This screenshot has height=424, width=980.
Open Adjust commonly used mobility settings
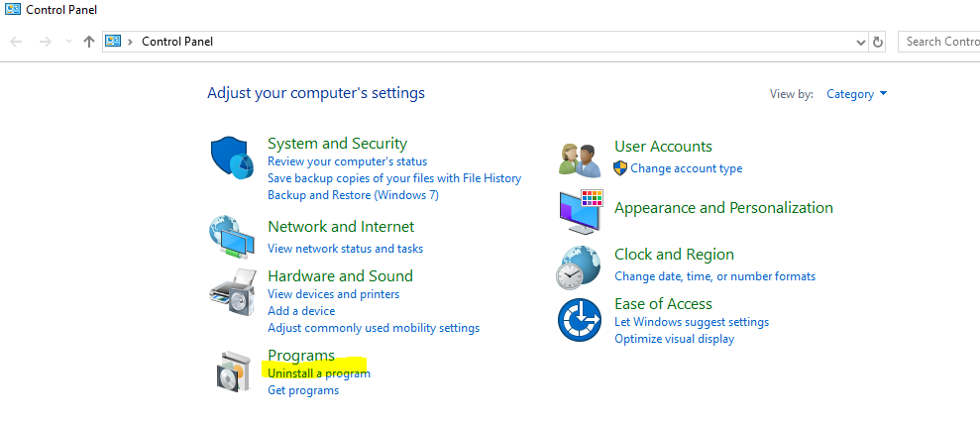pos(374,327)
